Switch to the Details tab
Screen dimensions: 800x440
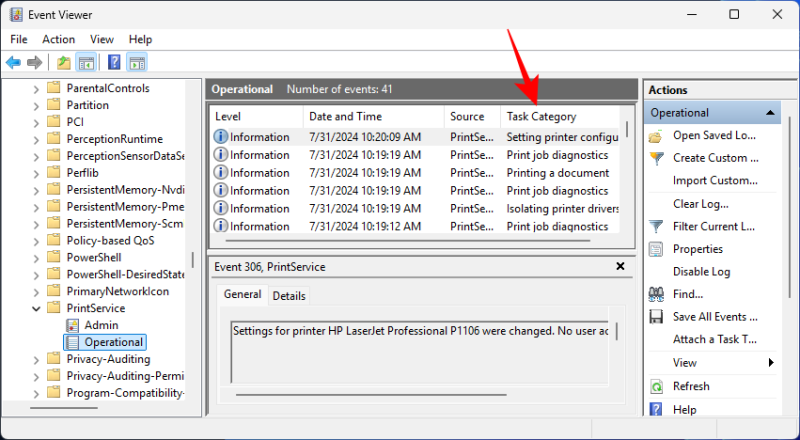(x=289, y=296)
